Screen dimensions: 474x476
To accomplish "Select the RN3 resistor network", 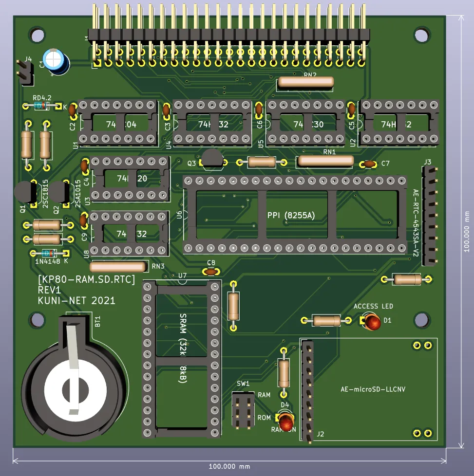I will point(118,267).
